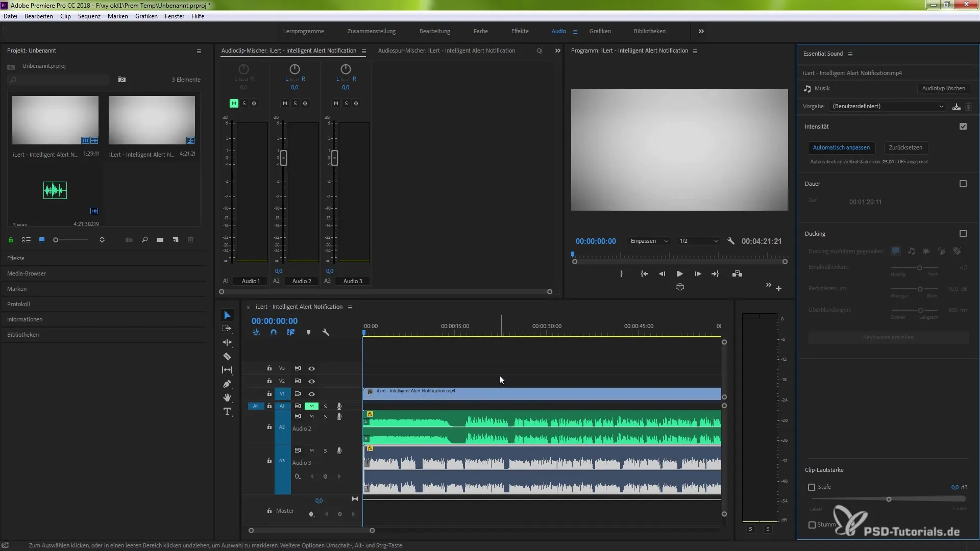Open the Fenster menu

175,16
